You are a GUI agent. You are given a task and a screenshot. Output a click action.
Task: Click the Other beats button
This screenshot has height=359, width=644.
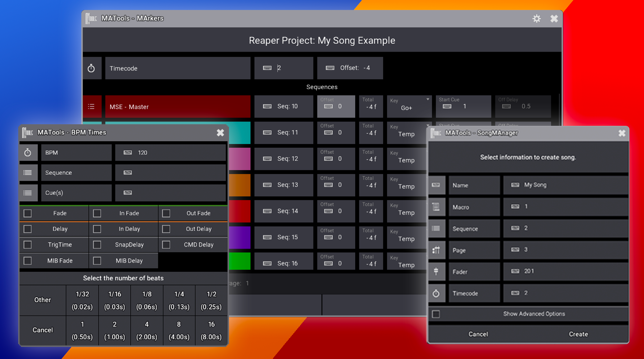pos(43,300)
